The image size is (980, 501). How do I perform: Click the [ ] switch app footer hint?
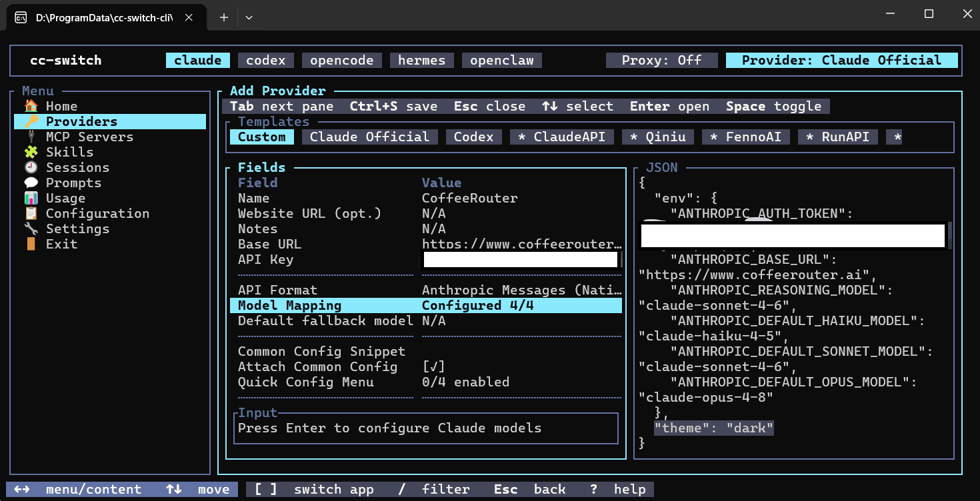pyautogui.click(x=314, y=490)
